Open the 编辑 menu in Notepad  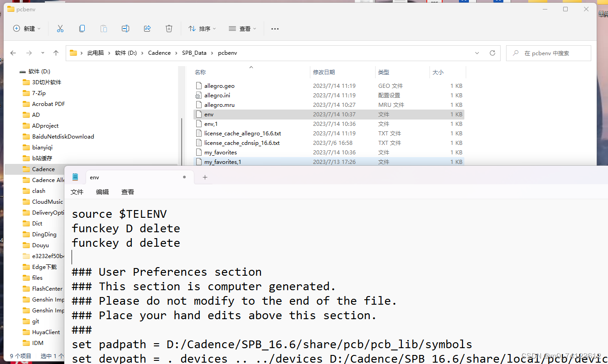click(x=102, y=192)
